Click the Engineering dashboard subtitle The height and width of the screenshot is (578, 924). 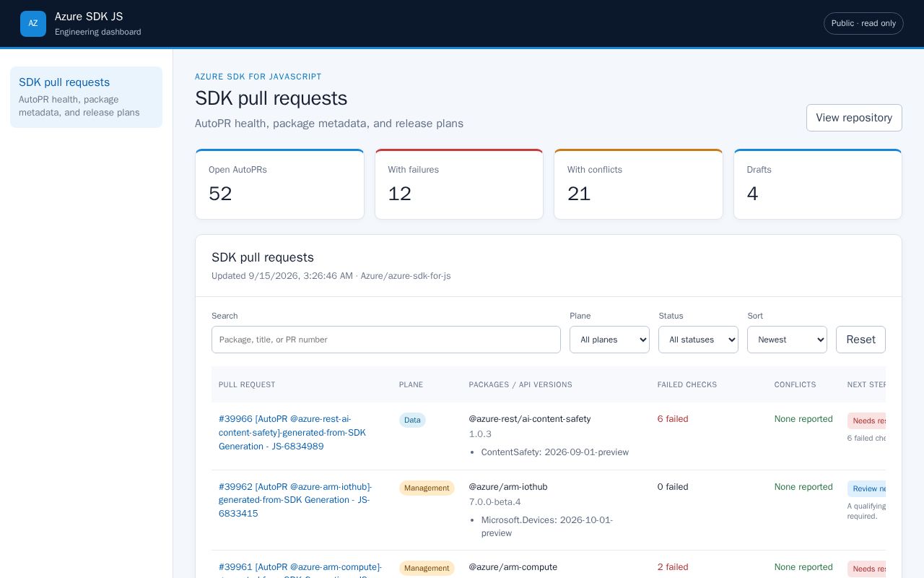click(98, 32)
